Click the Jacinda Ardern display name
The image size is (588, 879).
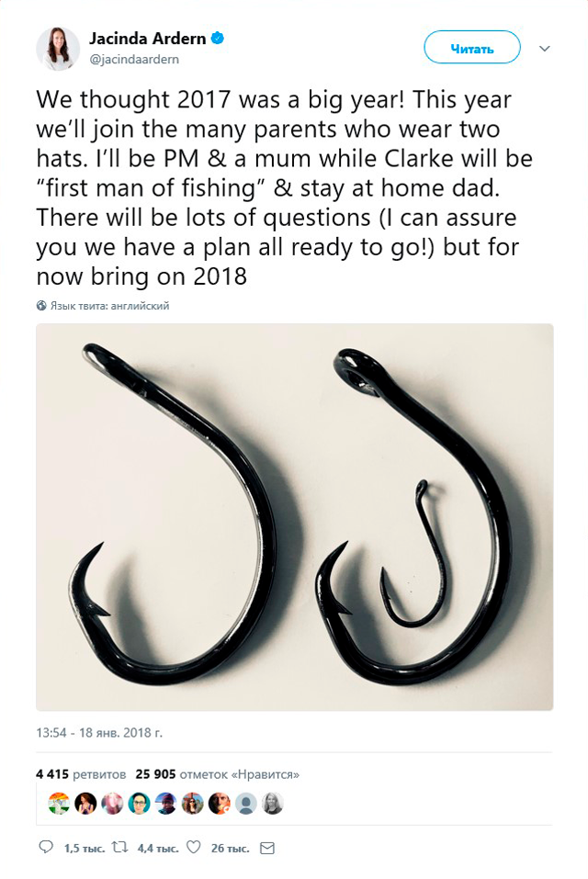(147, 39)
